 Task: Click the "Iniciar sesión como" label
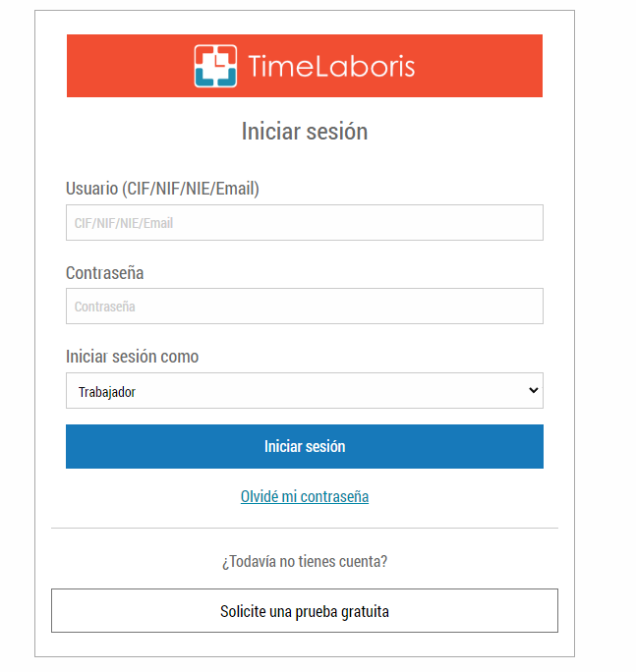click(x=132, y=357)
